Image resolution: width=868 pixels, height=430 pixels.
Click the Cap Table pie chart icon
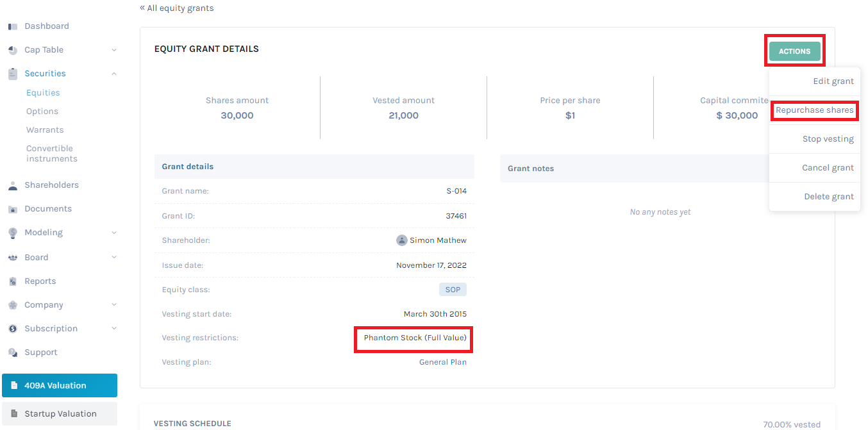[13, 50]
